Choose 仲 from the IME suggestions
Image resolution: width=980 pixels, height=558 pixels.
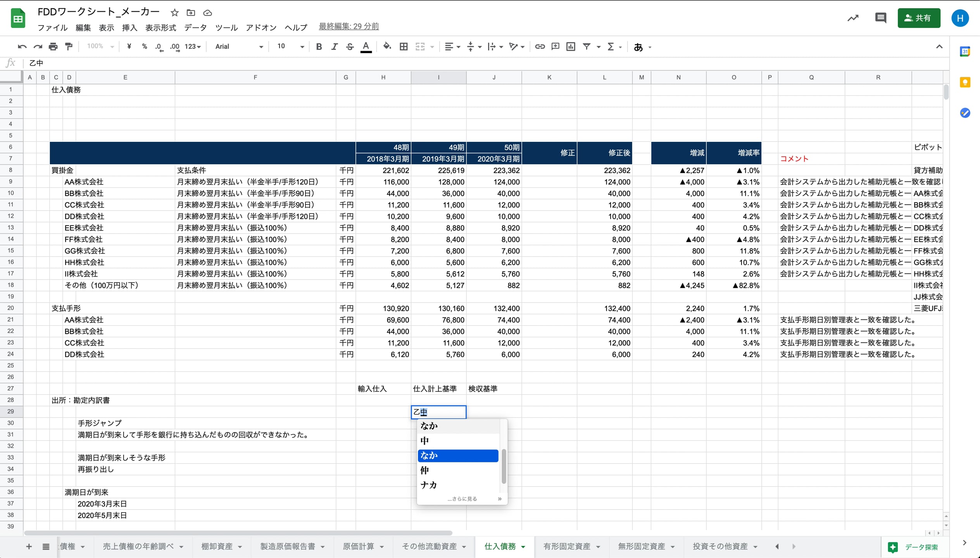[425, 470]
